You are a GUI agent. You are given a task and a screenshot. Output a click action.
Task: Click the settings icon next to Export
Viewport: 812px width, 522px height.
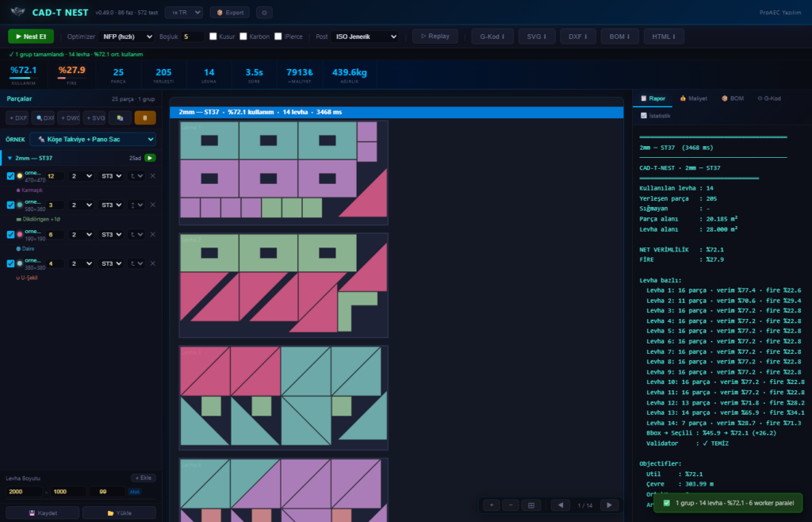point(264,13)
